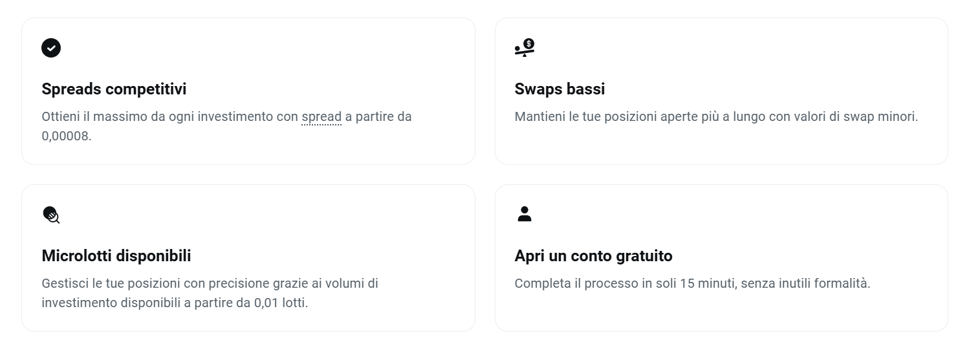This screenshot has height=344, width=980.
Task: Click the text line starting with Ottieni il massimo
Action: (x=226, y=117)
